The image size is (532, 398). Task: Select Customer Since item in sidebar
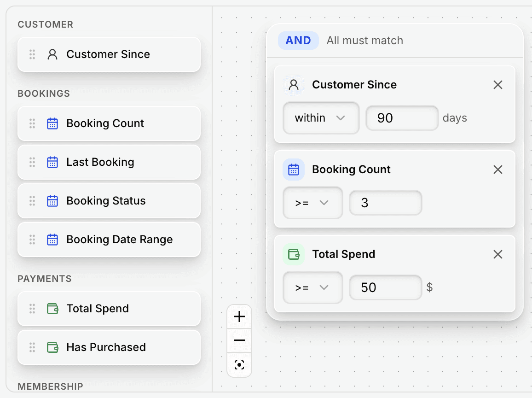point(109,54)
